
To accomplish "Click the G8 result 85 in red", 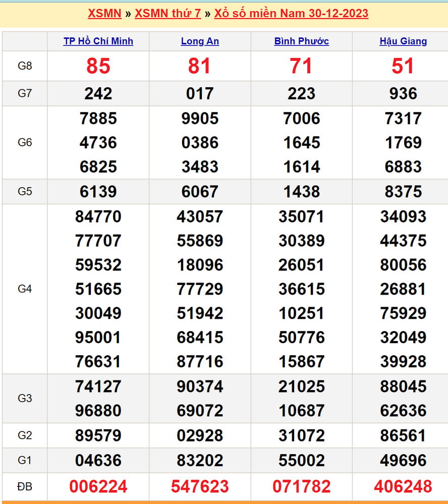I will pyautogui.click(x=98, y=66).
